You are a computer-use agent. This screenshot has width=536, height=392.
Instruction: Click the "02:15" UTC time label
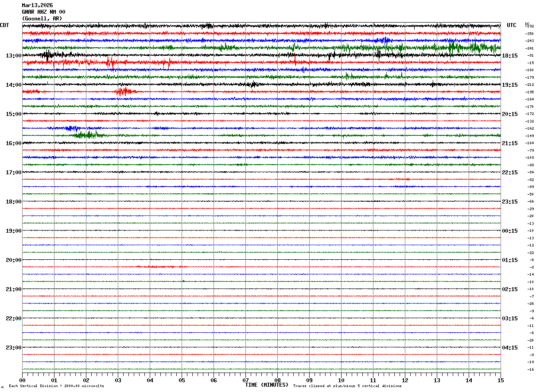(509, 289)
